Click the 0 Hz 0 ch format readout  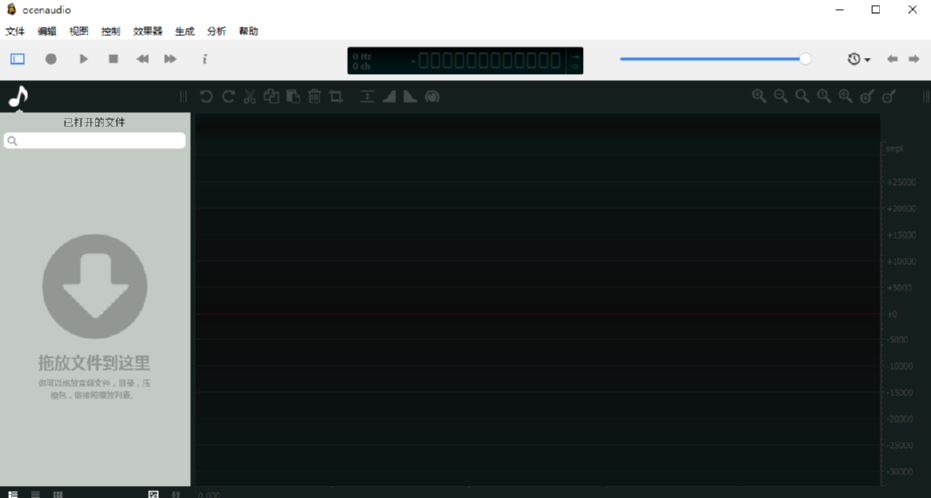(x=362, y=61)
